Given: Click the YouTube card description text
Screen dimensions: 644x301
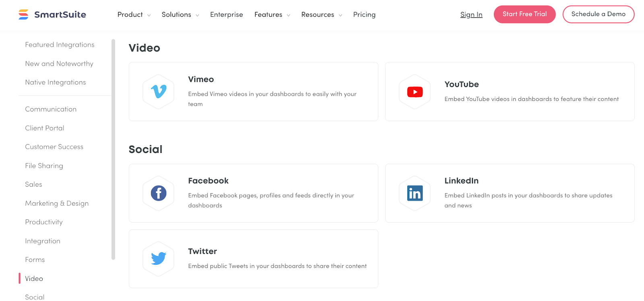Looking at the screenshot, I should [x=532, y=99].
